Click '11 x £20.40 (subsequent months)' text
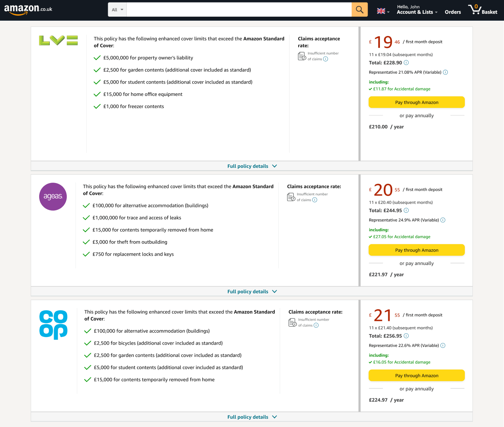This screenshot has width=504, height=427. pyautogui.click(x=401, y=202)
